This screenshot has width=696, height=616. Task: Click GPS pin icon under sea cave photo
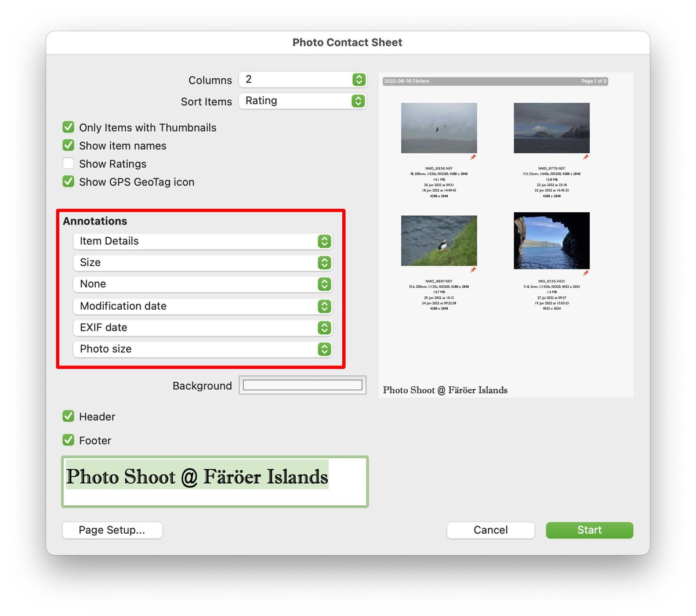point(586,273)
